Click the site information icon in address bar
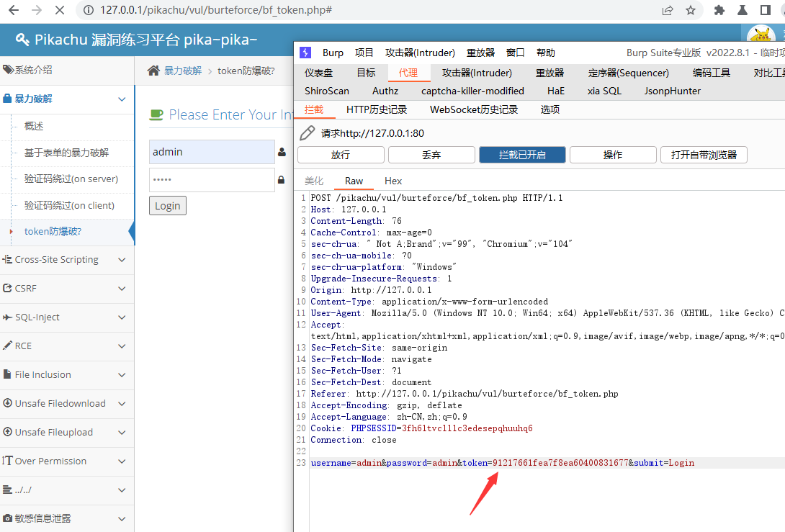Image resolution: width=785 pixels, height=532 pixels. click(89, 10)
